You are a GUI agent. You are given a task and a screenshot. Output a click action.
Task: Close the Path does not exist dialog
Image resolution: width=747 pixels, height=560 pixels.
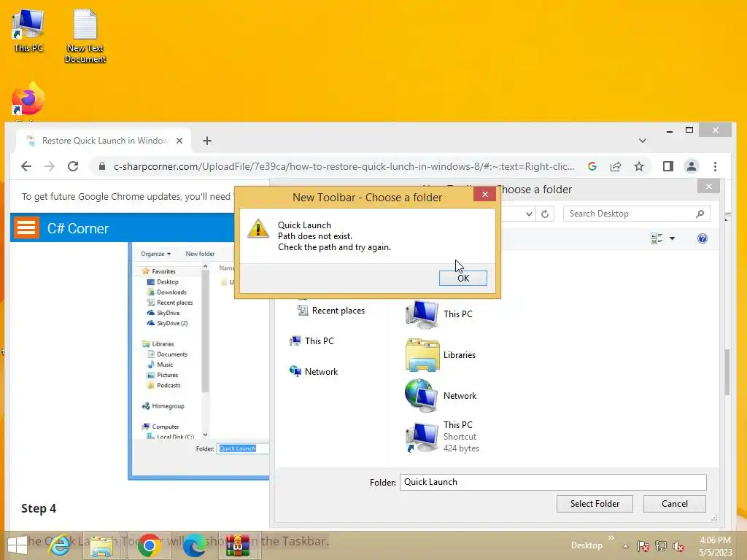484,194
